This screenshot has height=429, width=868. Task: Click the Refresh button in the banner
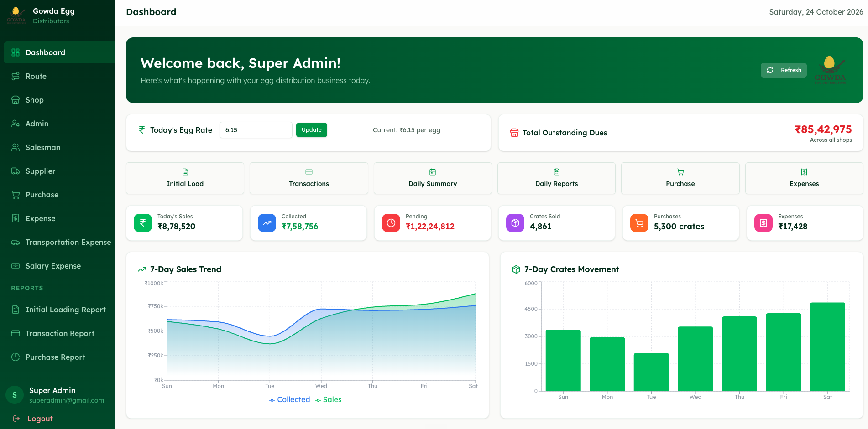tap(784, 70)
